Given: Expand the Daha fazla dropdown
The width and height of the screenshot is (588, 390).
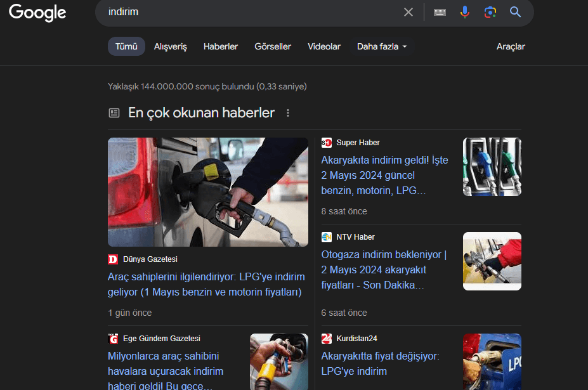Looking at the screenshot, I should pyautogui.click(x=382, y=46).
